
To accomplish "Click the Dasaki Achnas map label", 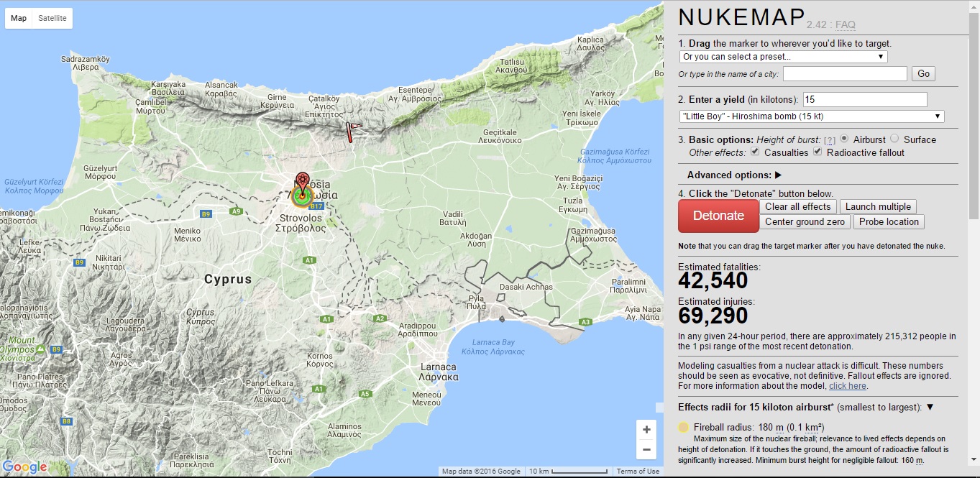I will 527,287.
